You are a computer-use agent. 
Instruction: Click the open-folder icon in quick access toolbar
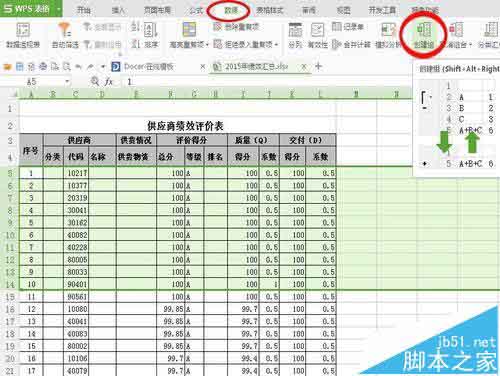pos(7,67)
